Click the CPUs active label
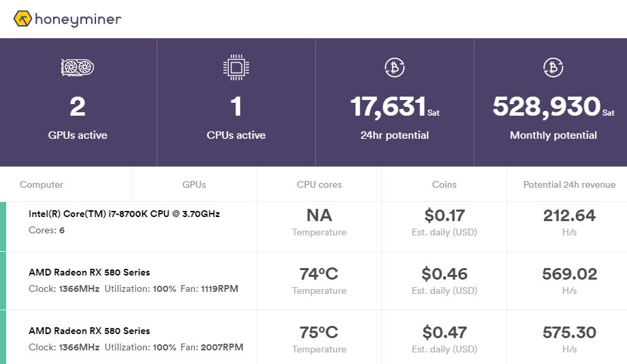The height and width of the screenshot is (364, 627). [236, 135]
